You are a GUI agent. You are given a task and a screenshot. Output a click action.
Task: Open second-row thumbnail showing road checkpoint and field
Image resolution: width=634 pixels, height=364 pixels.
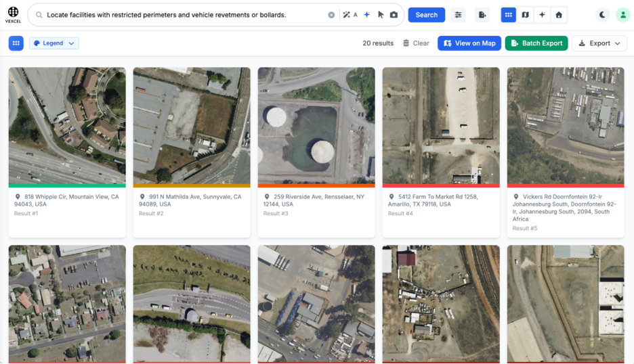tap(192, 304)
